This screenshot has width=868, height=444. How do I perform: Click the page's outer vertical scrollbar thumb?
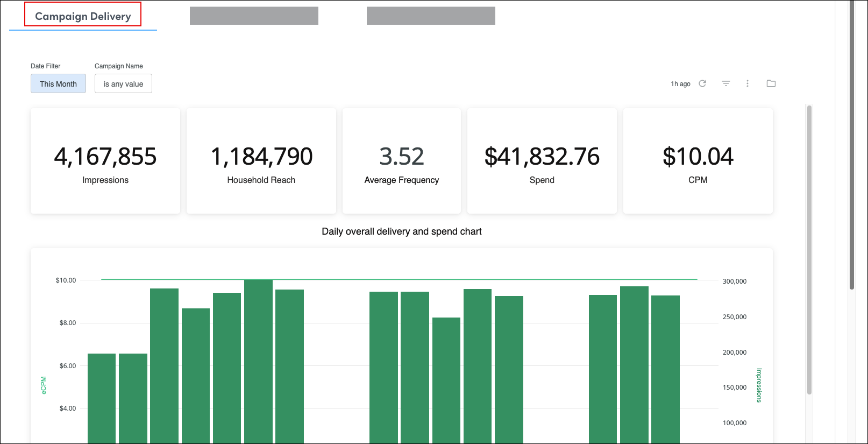851,145
